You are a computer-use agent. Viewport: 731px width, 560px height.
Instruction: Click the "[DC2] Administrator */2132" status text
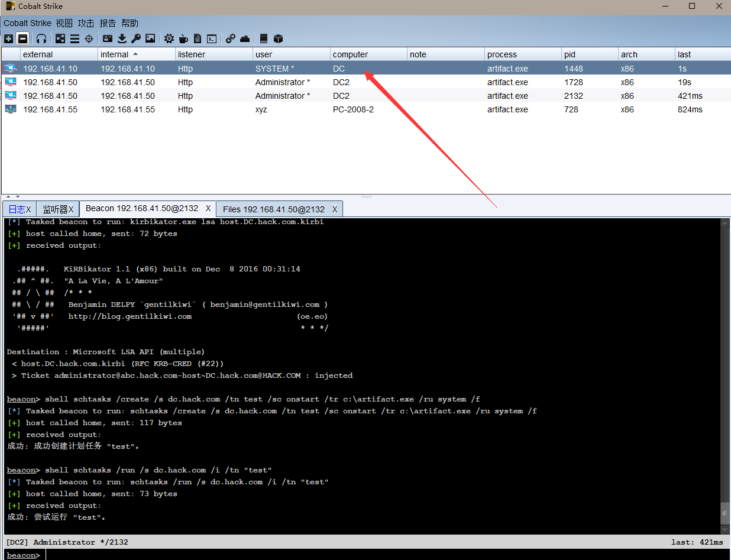67,542
